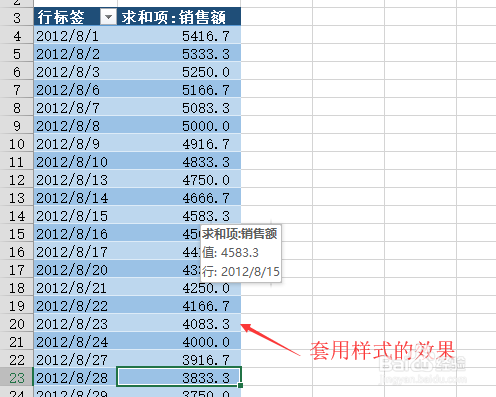
Task: Select date cell 2012/8/28
Action: (x=75, y=378)
